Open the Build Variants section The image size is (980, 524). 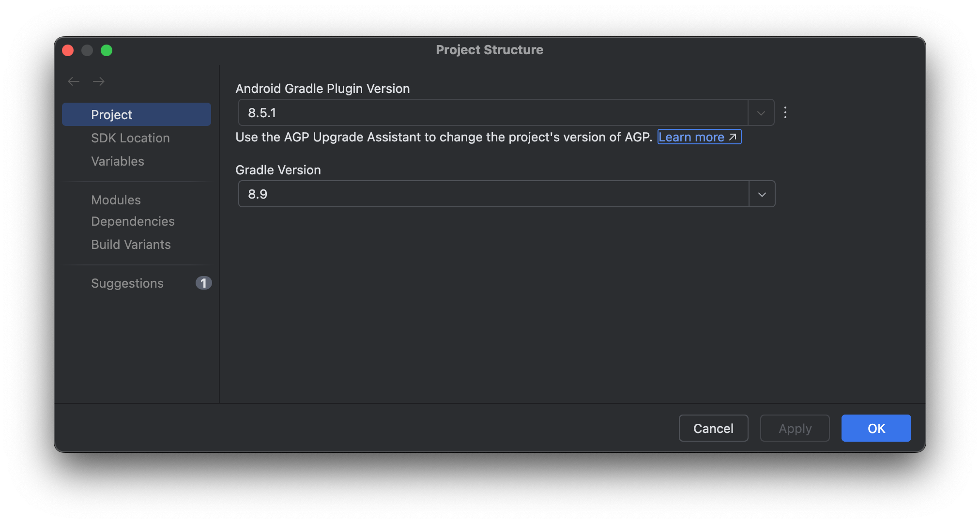click(x=131, y=245)
